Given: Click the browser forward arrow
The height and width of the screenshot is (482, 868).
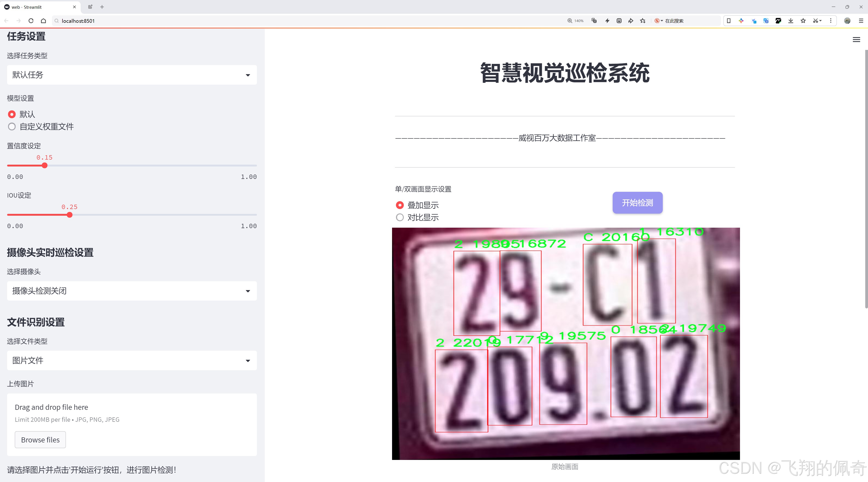Looking at the screenshot, I should 19,21.
